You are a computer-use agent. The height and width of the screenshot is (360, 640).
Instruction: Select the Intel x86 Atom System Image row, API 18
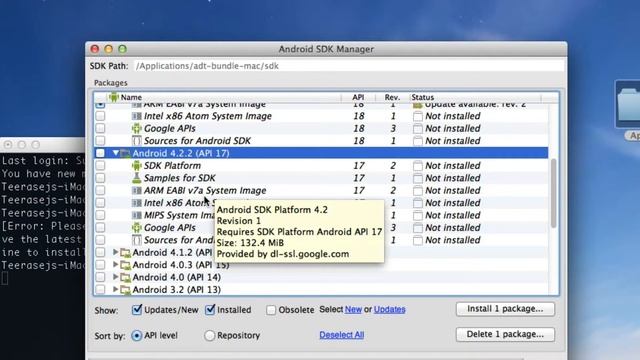[x=321, y=116]
